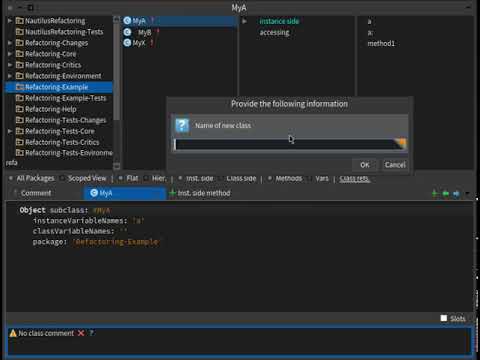Click the MyB class icon
The width and height of the screenshot is (480, 360).
[127, 32]
